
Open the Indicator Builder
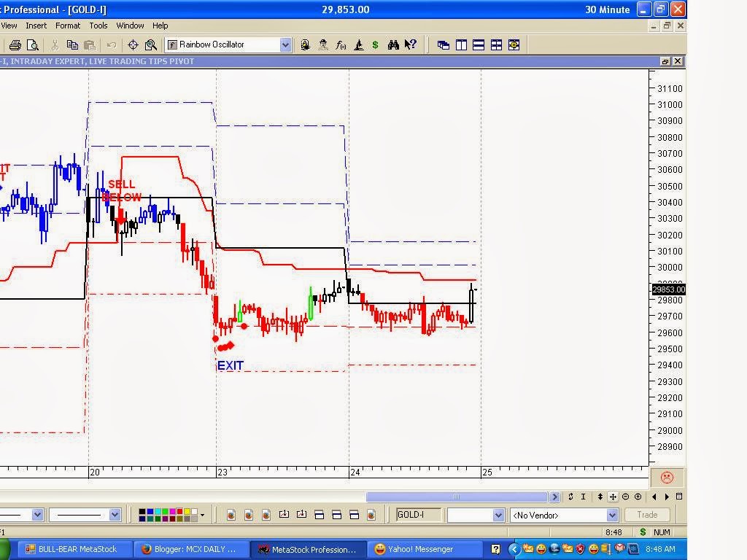click(x=341, y=44)
